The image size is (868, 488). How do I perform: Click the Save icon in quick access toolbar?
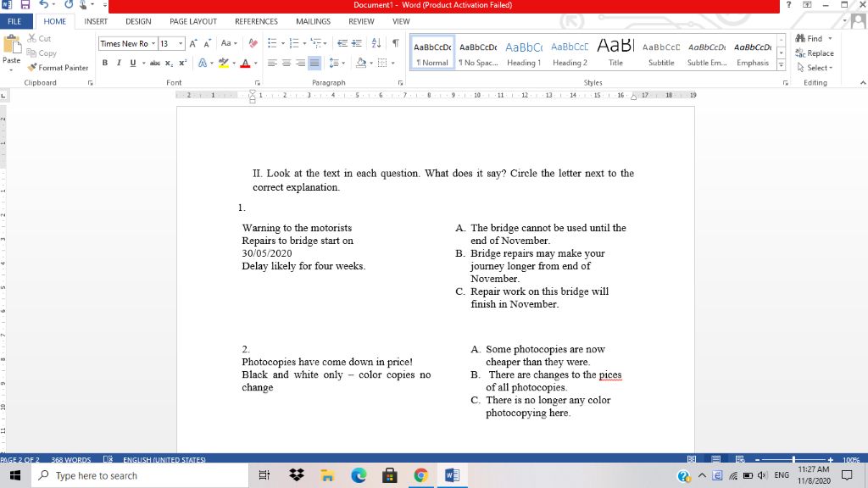[x=25, y=4]
